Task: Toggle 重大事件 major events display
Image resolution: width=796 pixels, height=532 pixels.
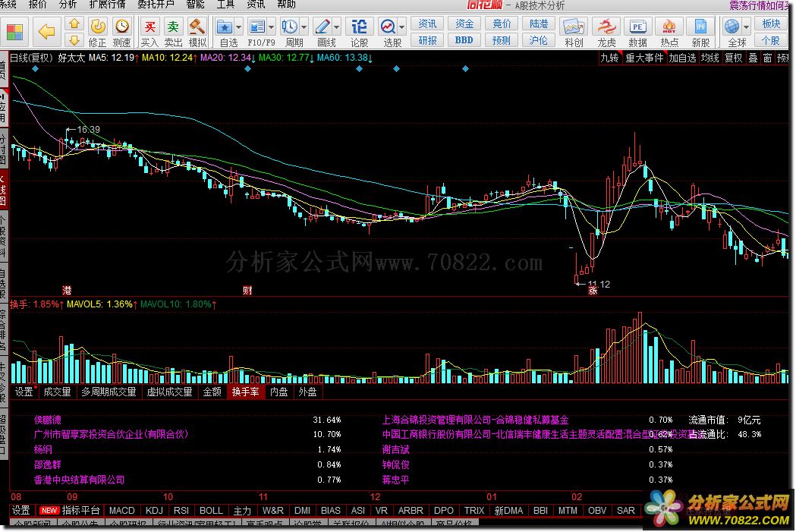Action: click(x=644, y=58)
